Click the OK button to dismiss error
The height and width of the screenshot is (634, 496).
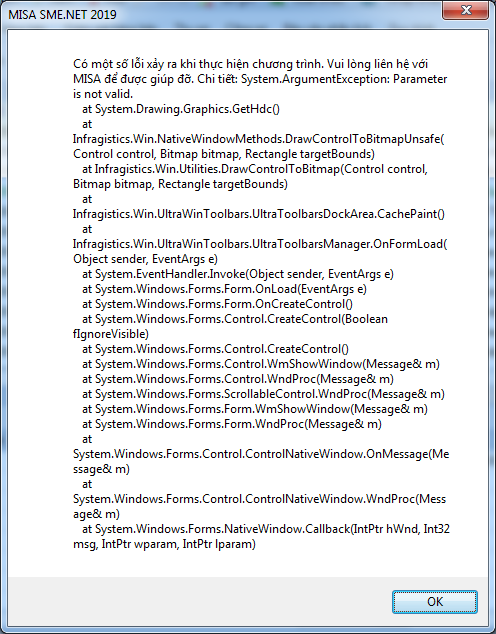coord(435,602)
